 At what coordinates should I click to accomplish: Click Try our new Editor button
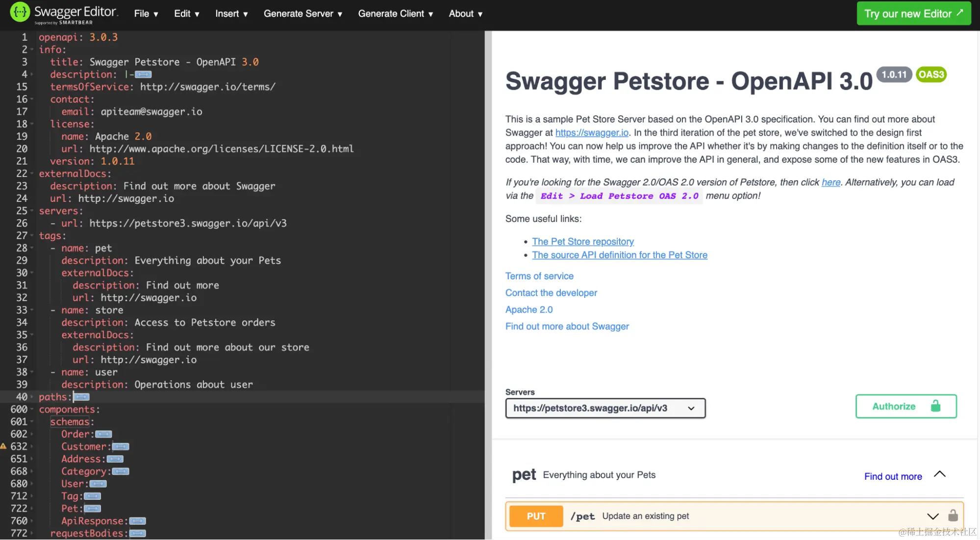(913, 14)
